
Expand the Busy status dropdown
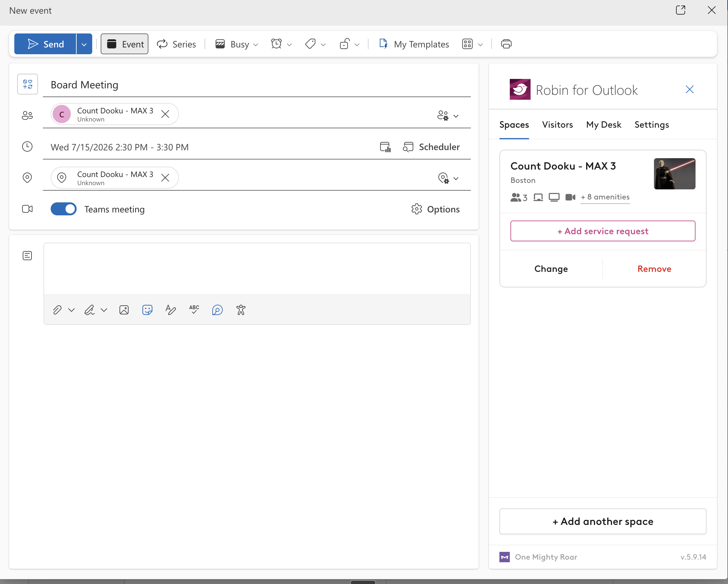point(237,44)
